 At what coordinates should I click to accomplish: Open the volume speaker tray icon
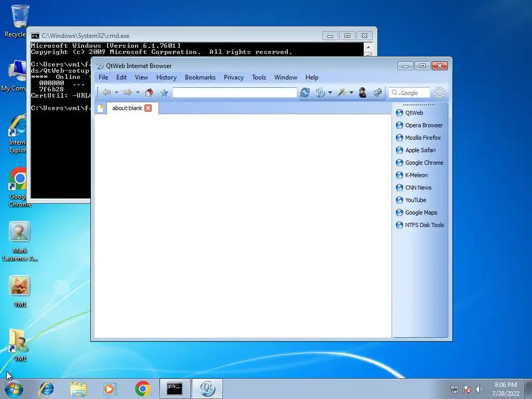click(x=480, y=389)
